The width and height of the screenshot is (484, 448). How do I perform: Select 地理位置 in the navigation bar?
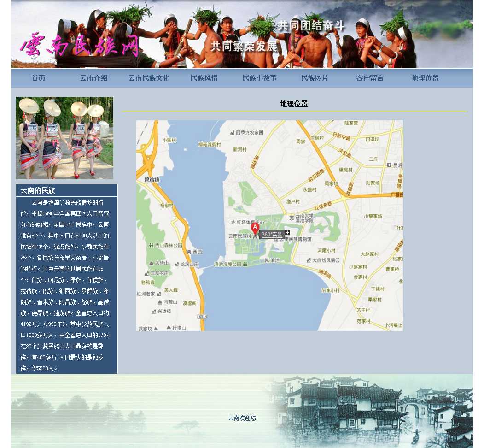(425, 78)
